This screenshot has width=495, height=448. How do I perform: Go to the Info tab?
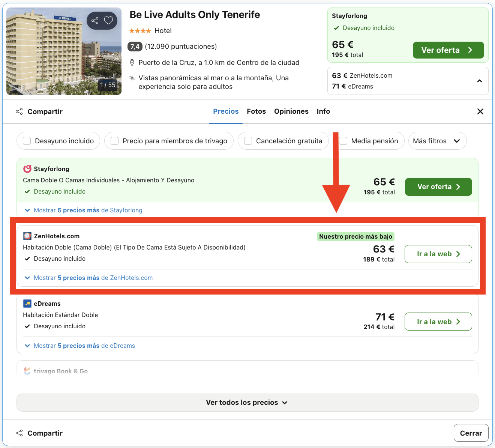pyautogui.click(x=323, y=111)
